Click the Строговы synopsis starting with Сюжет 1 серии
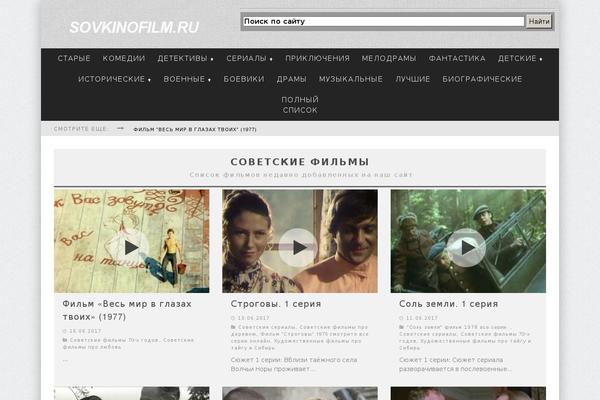The height and width of the screenshot is (400, 600). [x=294, y=364]
